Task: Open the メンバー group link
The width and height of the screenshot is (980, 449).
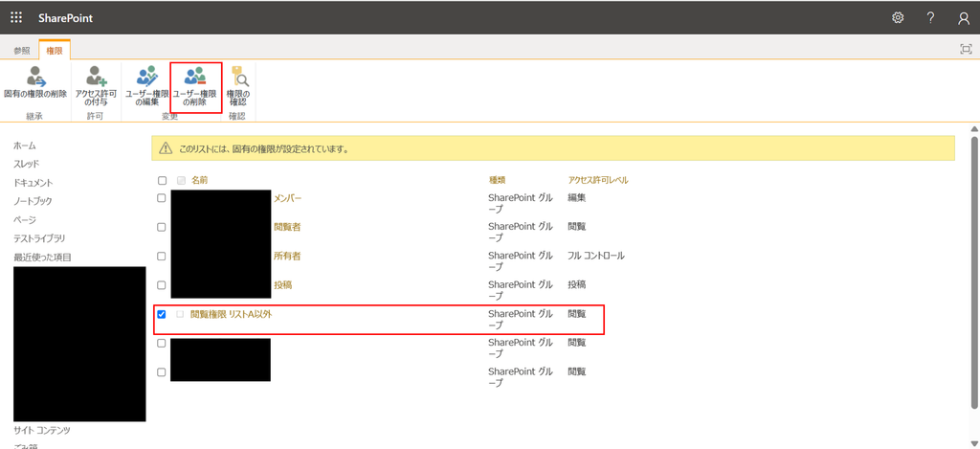Action: click(x=287, y=198)
